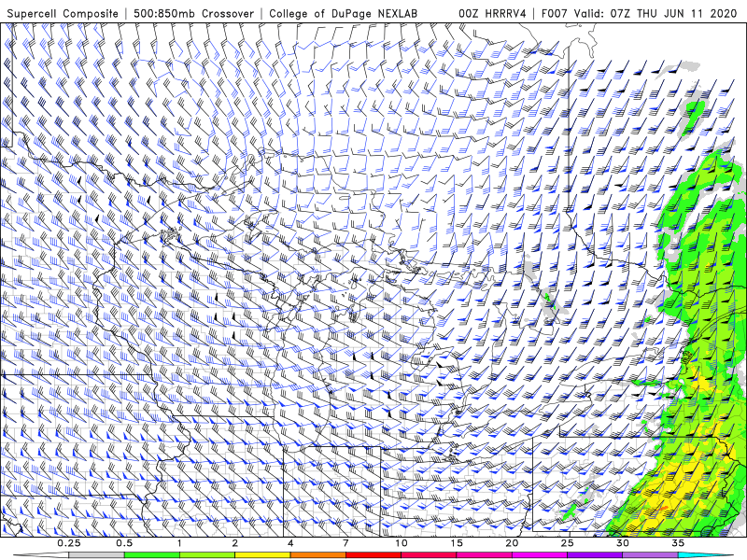Click the color bar value 7
747x560 pixels.
(x=345, y=543)
